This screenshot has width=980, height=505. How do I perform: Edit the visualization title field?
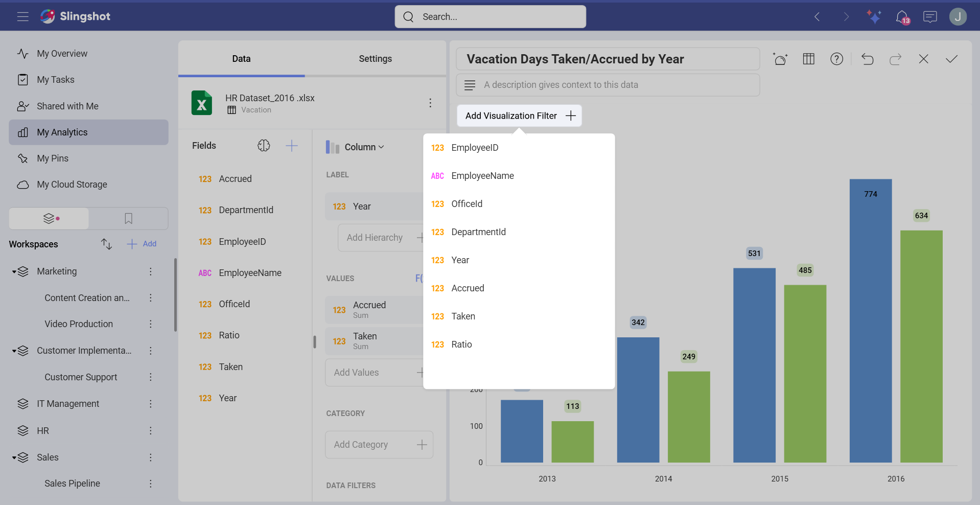click(x=608, y=59)
